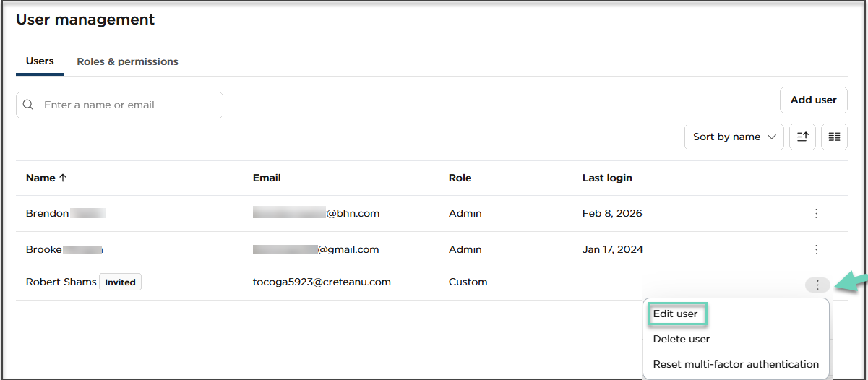
Task: Click the table density view icon
Action: 834,137
